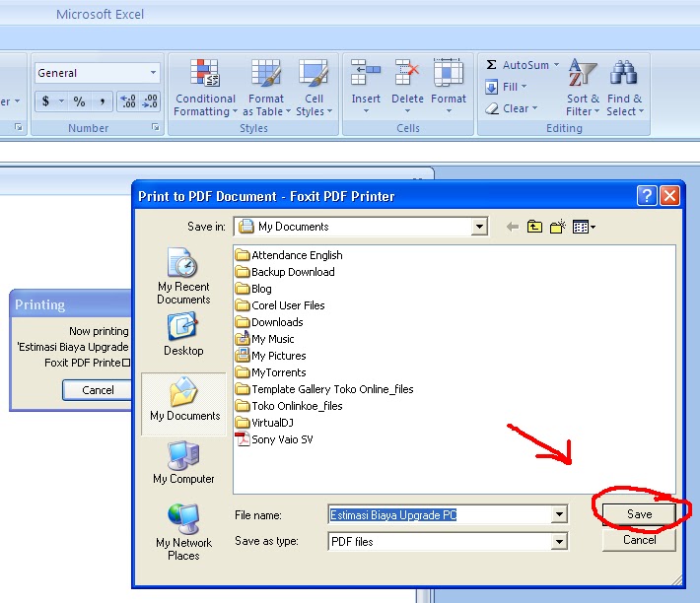Image resolution: width=700 pixels, height=603 pixels.
Task: Open Cell Styles gallery
Action: 314,88
